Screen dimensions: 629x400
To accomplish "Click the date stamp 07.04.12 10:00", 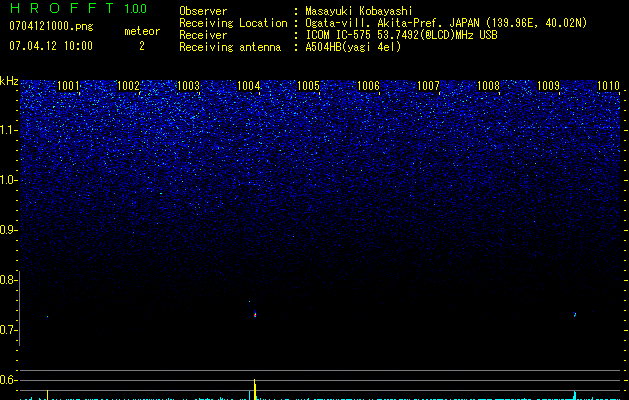I will (51, 45).
